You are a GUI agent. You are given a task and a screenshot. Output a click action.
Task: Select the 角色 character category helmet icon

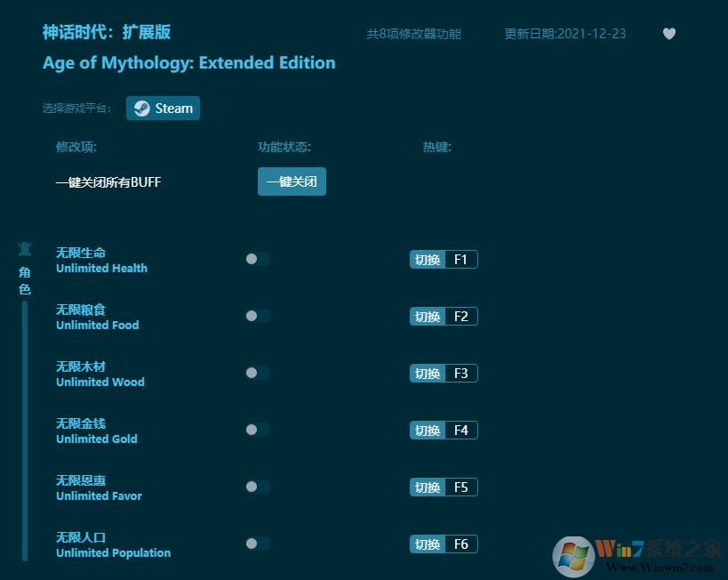point(25,248)
